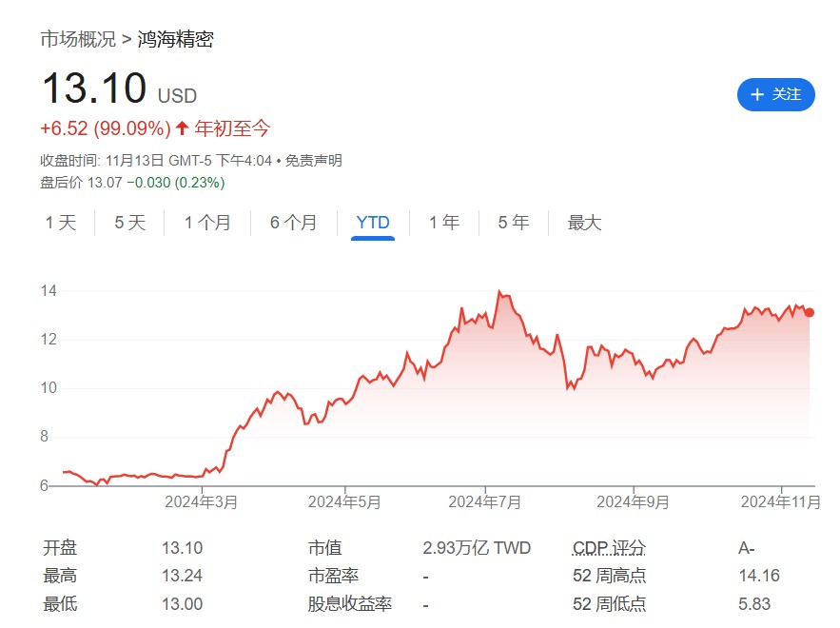Click the CDP 评分 label
The width and height of the screenshot is (840, 628).
[x=609, y=548]
